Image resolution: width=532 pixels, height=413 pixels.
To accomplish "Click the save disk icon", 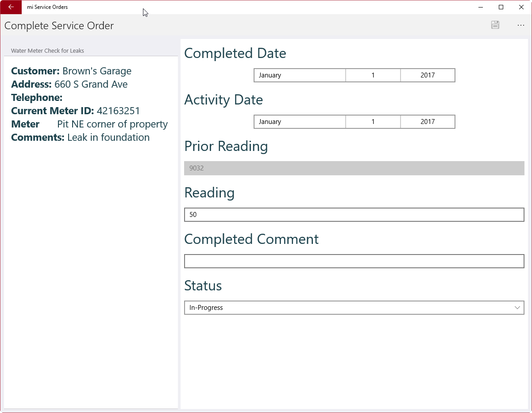I will (495, 25).
